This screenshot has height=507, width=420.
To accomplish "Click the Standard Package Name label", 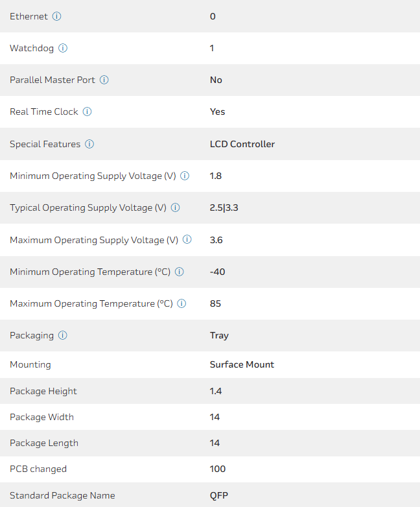I will (x=62, y=495).
